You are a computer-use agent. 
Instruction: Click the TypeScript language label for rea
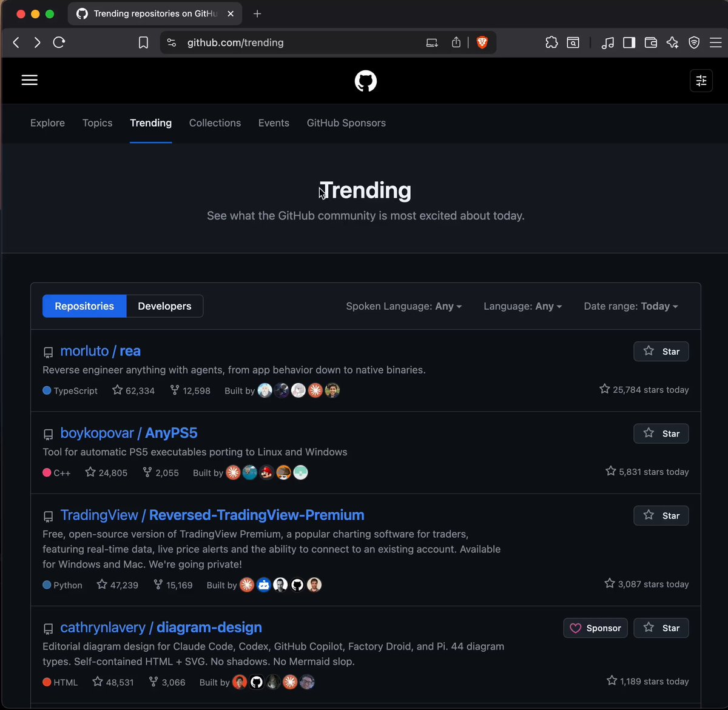70,390
